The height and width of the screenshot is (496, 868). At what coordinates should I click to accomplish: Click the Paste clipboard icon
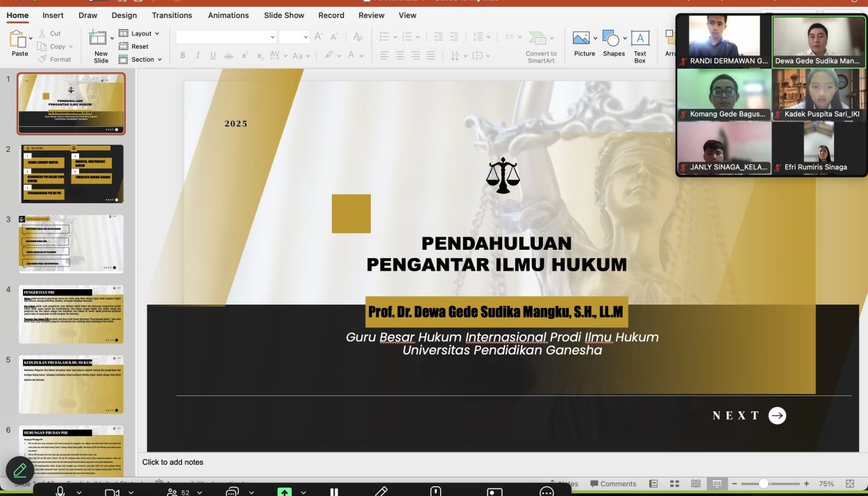(19, 41)
